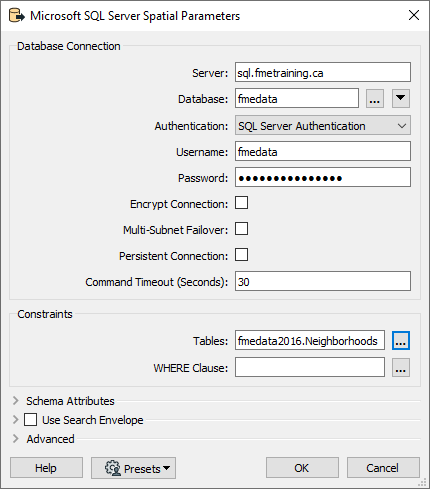
Task: Open the Authentication dropdown list
Action: 323,125
